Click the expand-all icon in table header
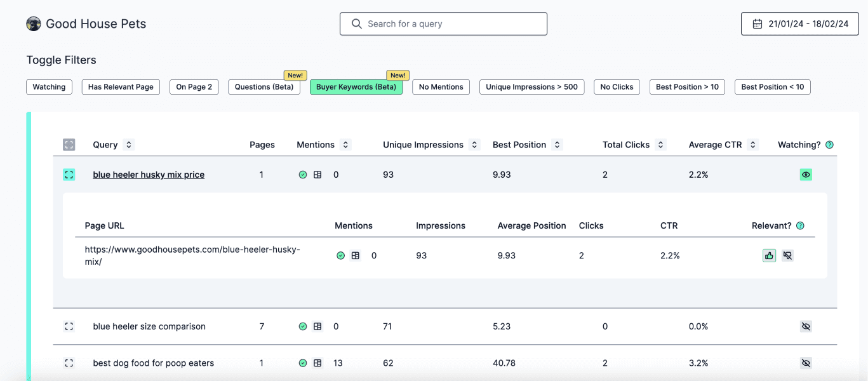868x381 pixels. 69,145
